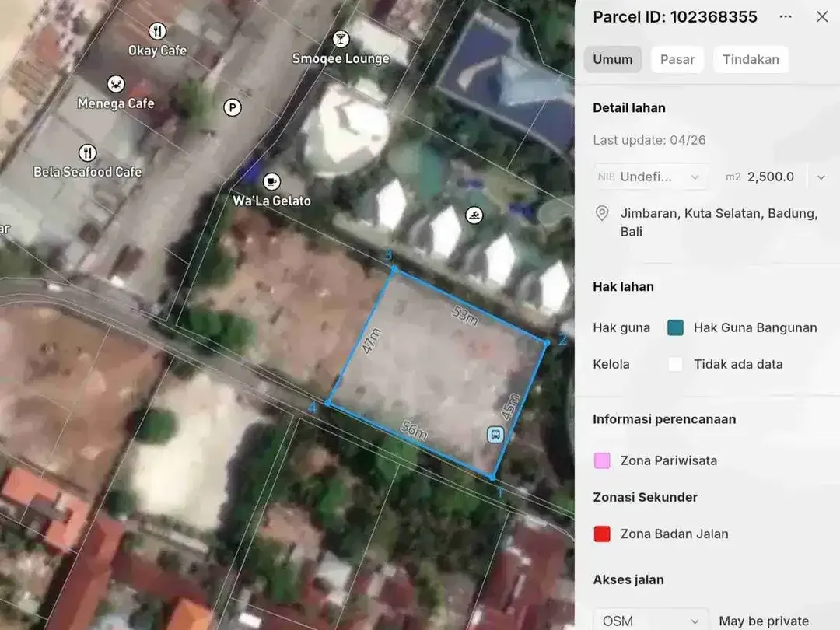Click the bus stop icon inside parcel
This screenshot has width=840, height=630.
click(x=495, y=434)
